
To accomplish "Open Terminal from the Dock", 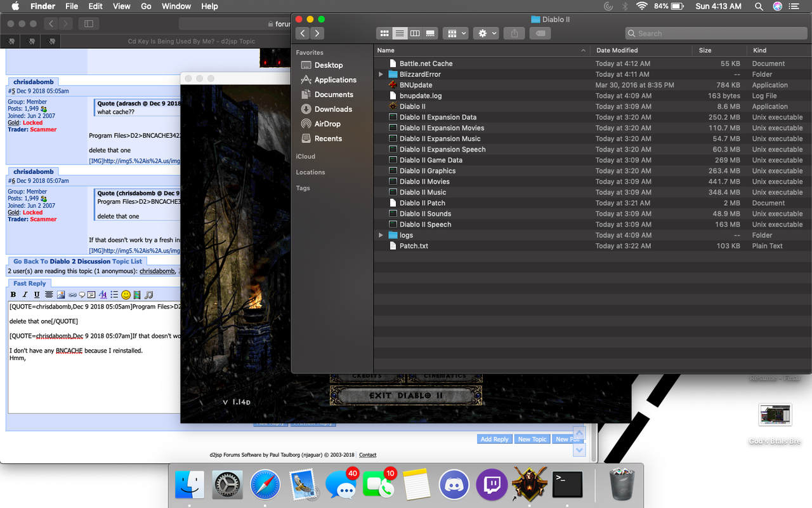I will tap(568, 486).
